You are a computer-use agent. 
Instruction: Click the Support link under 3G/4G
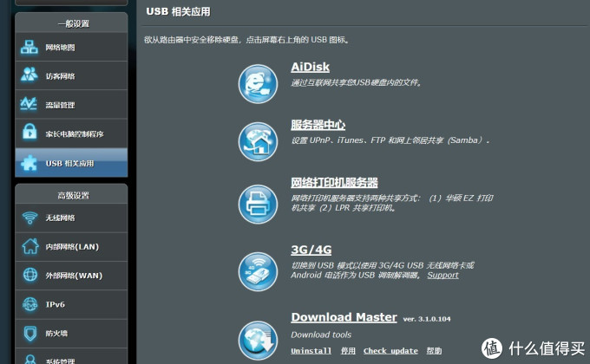pos(442,275)
